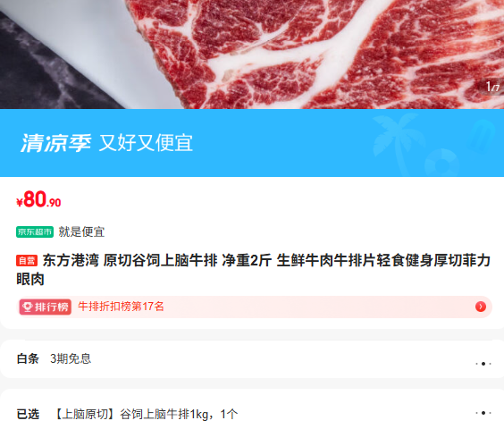Change selected 【上脑原切】谷饲上脑牛排1kg option

pos(147,414)
